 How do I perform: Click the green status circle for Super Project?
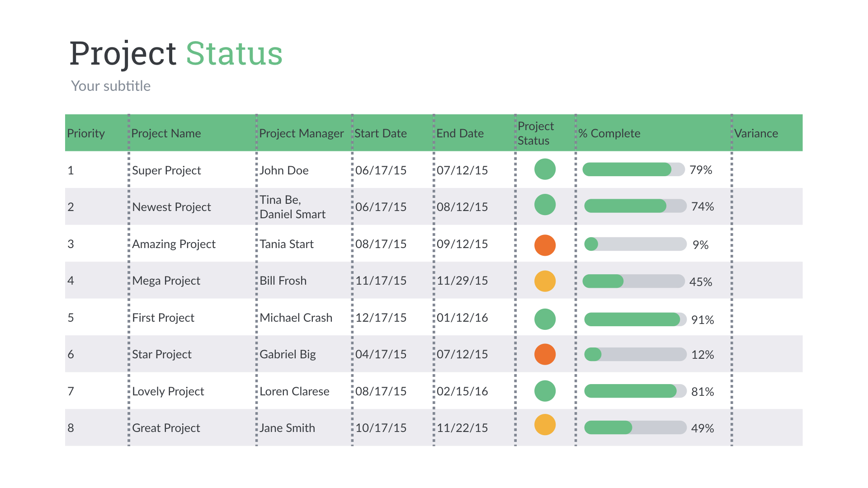545,169
